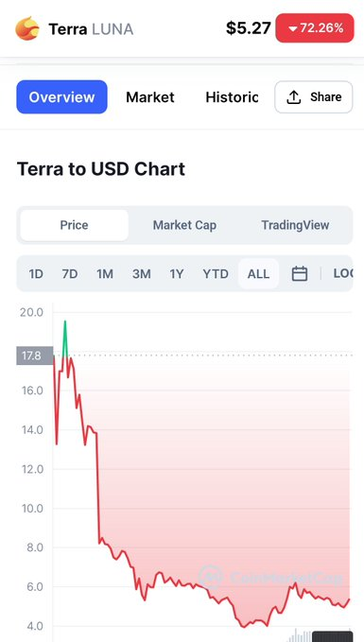Click the share upload arrow icon
The image size is (364, 642).
(x=294, y=97)
